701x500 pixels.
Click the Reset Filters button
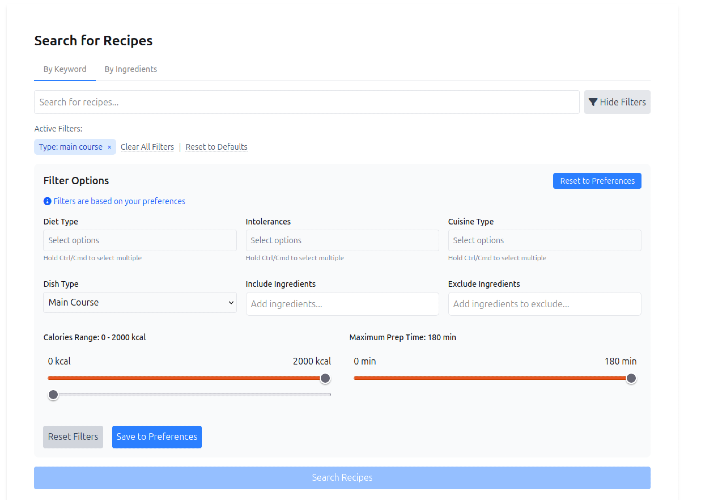(x=73, y=437)
